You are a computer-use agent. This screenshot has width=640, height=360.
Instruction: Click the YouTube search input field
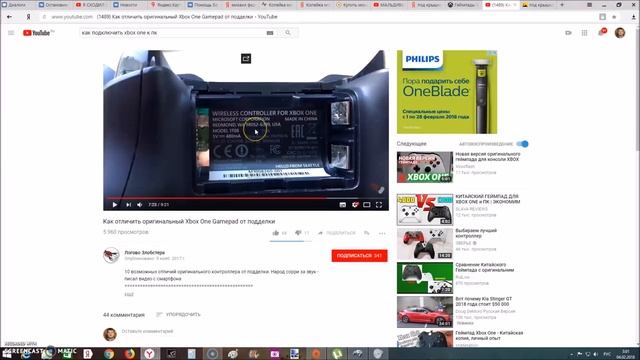coord(172,33)
